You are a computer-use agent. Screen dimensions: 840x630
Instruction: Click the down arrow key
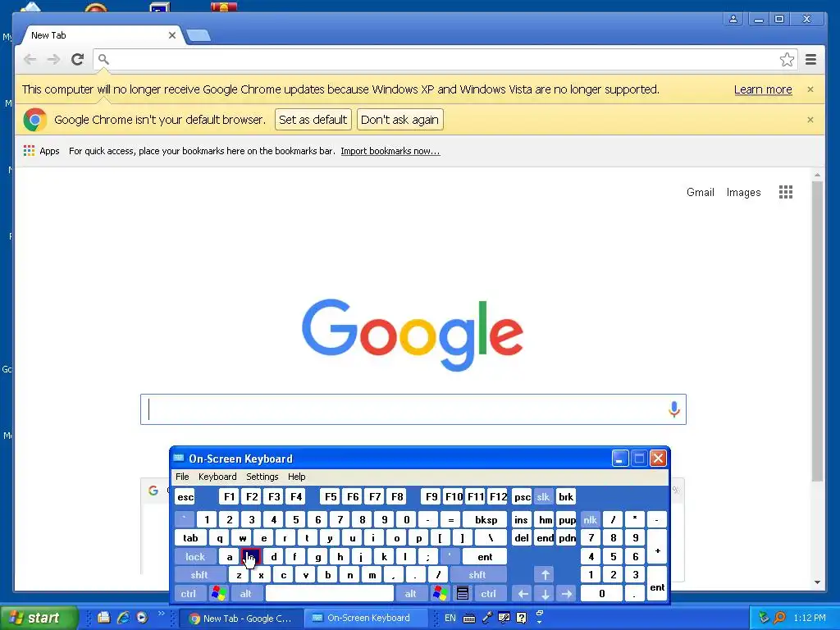coord(545,594)
